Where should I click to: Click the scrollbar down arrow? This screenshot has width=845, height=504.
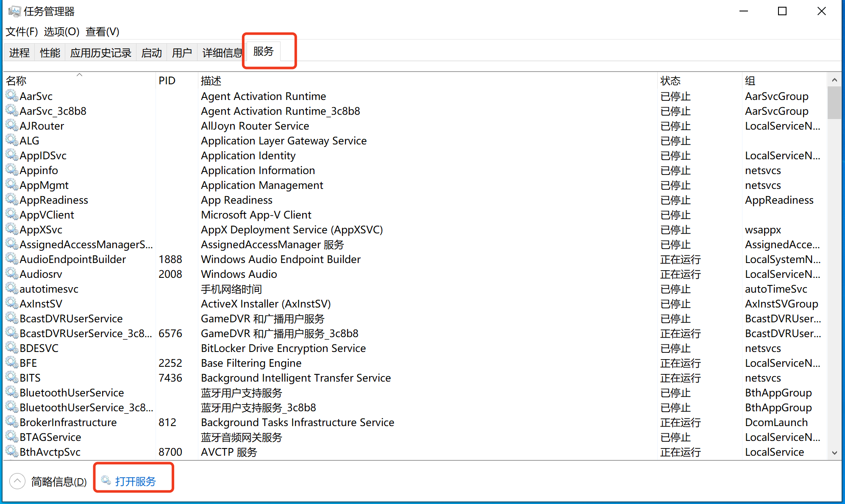pos(834,453)
